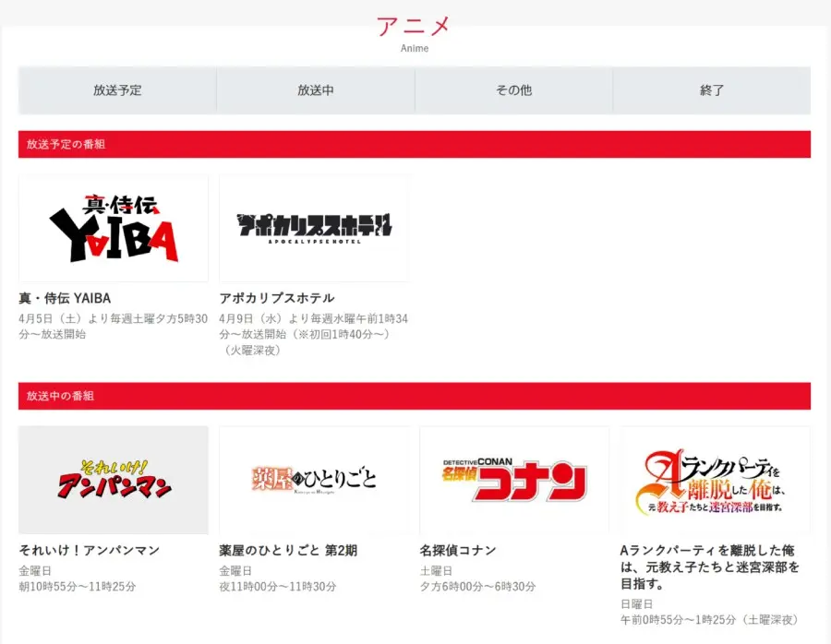
Task: Go to the 名探偵コナン title link
Action: coord(458,550)
